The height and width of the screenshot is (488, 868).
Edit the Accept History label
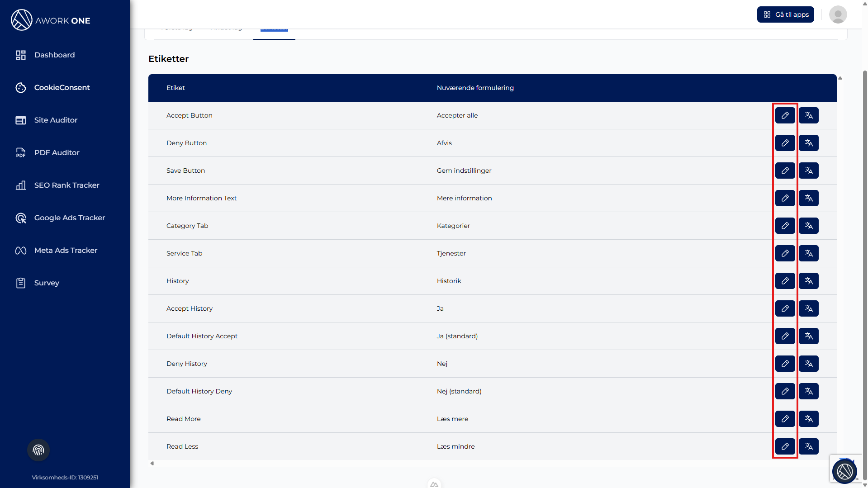[x=785, y=308]
